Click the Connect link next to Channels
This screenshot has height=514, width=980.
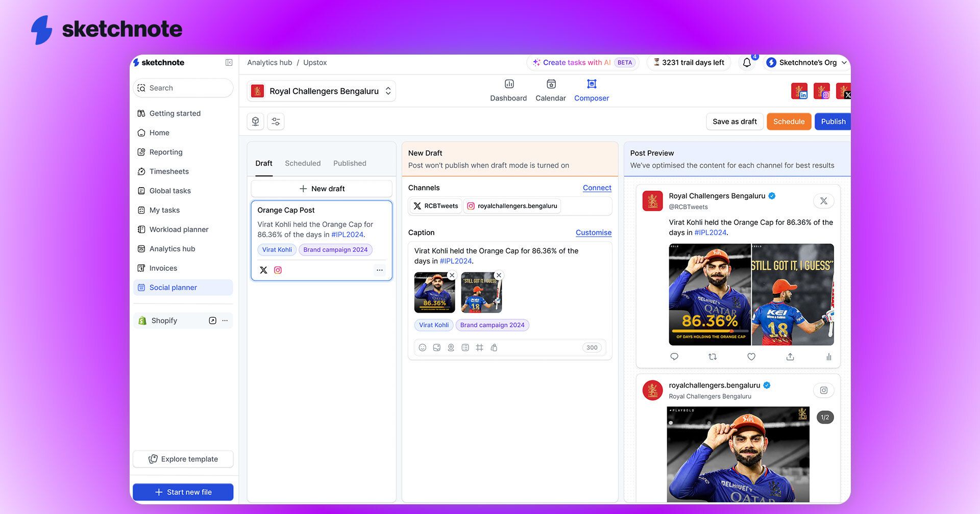[x=597, y=188]
